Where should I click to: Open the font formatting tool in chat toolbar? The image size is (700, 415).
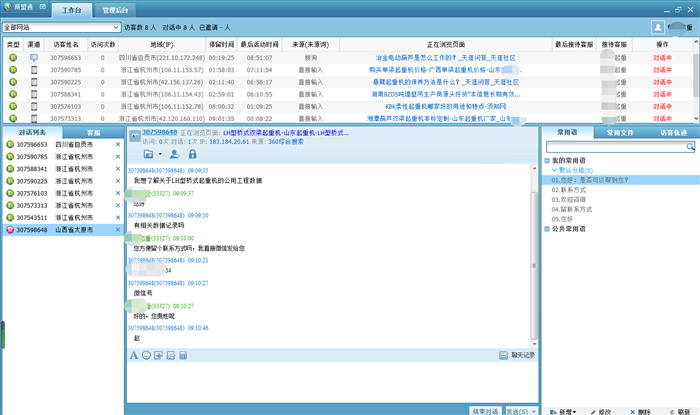click(133, 355)
